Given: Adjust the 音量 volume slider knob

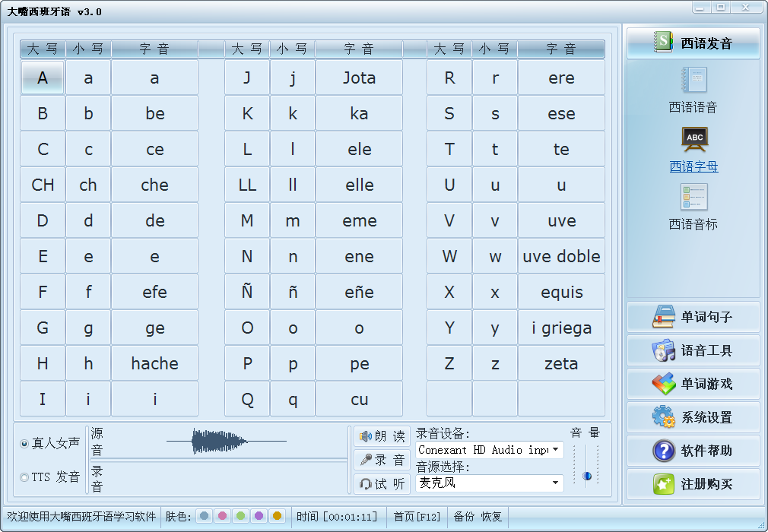Looking at the screenshot, I should pos(587,476).
